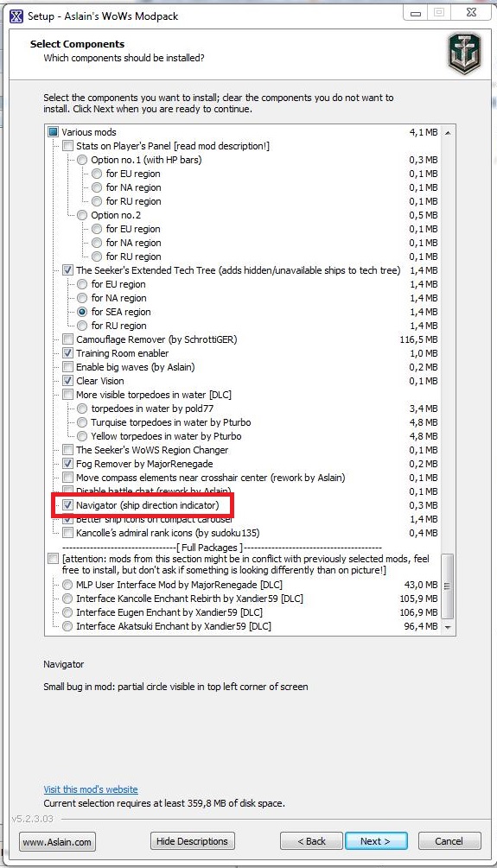The image size is (497, 868).
Task: Select MLP User Interface Mod by MajorRenegade
Action: (67, 585)
